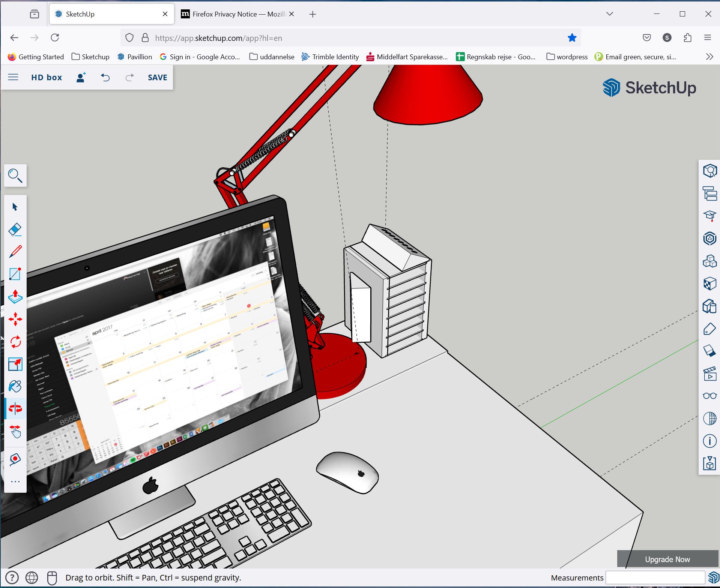Viewport: 720px width, 588px height.
Task: Open the Firefox View button
Action: coord(35,14)
